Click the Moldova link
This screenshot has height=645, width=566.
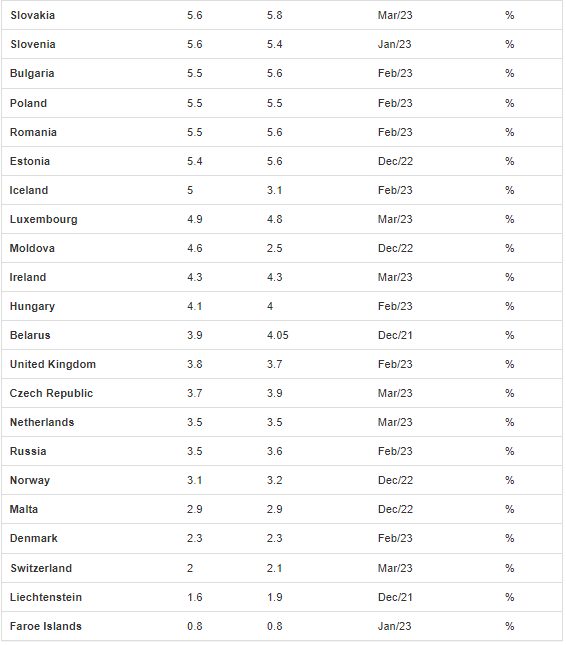(32, 248)
